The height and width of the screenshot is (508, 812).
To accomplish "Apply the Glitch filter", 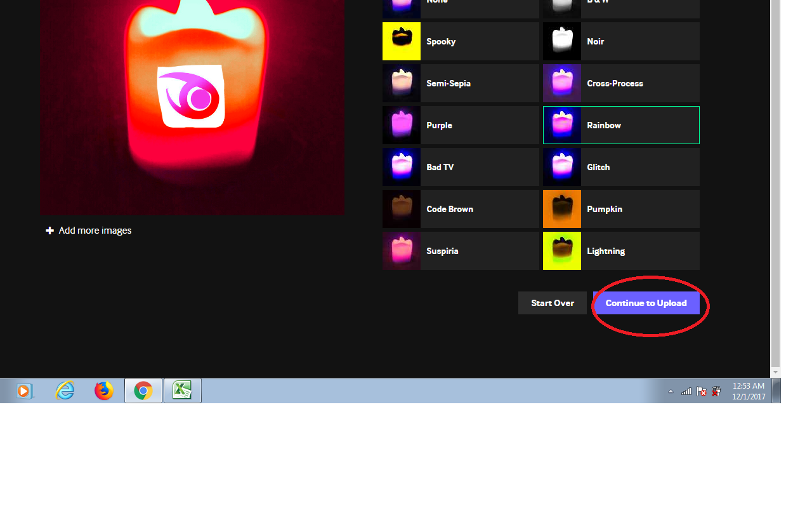I will (621, 167).
